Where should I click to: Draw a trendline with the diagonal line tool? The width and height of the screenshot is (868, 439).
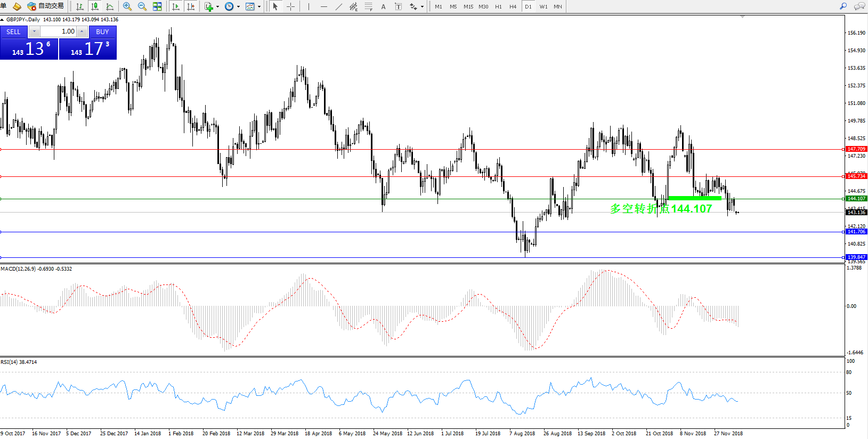click(x=339, y=6)
